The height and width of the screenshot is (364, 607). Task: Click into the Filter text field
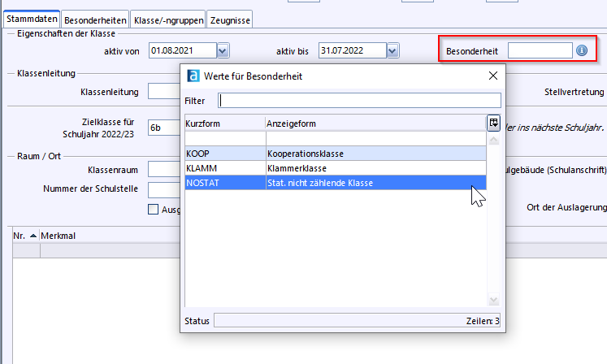tap(360, 101)
